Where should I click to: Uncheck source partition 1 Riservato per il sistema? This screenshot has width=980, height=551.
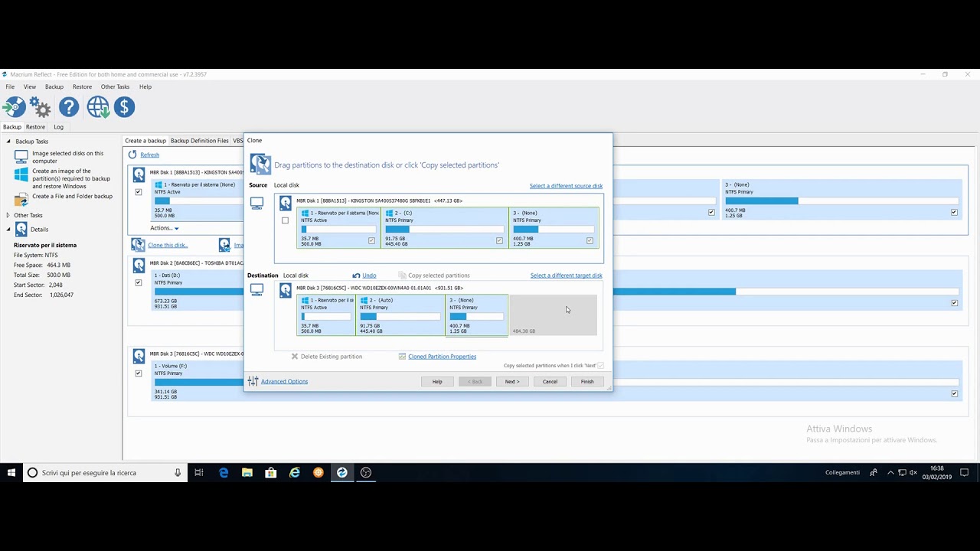tap(371, 240)
